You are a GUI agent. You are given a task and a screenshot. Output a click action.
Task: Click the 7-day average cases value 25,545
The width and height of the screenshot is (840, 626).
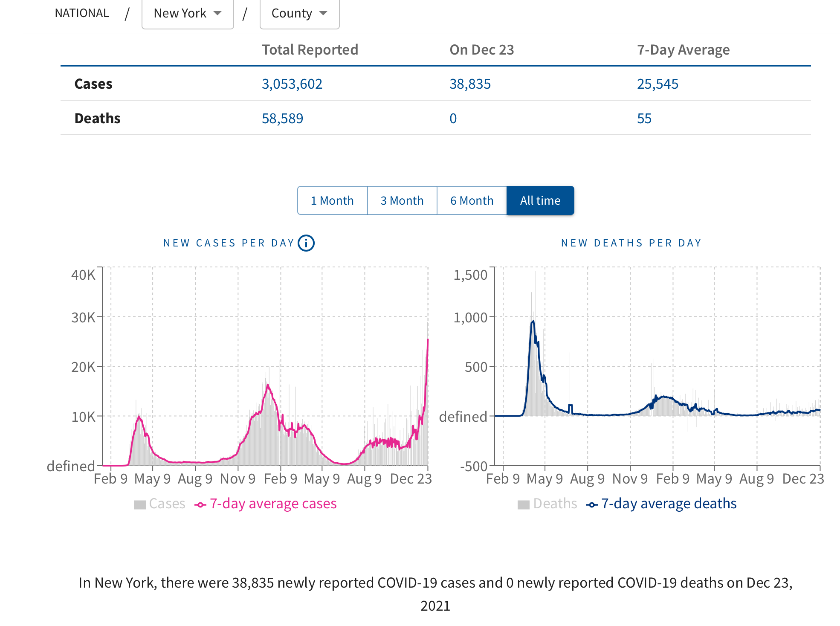(x=658, y=84)
